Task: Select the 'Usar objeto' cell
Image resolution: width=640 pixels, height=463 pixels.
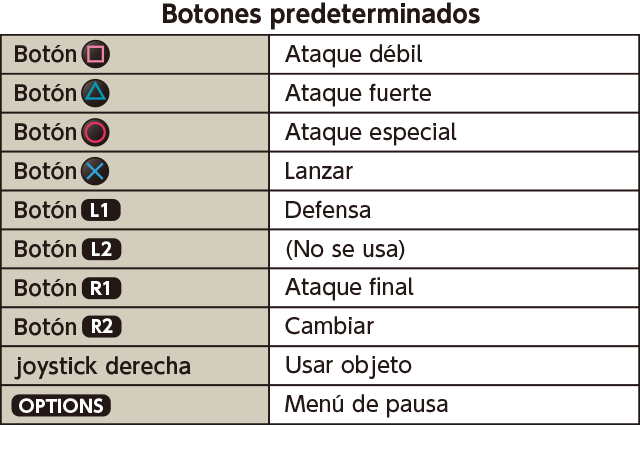Action: coord(454,365)
